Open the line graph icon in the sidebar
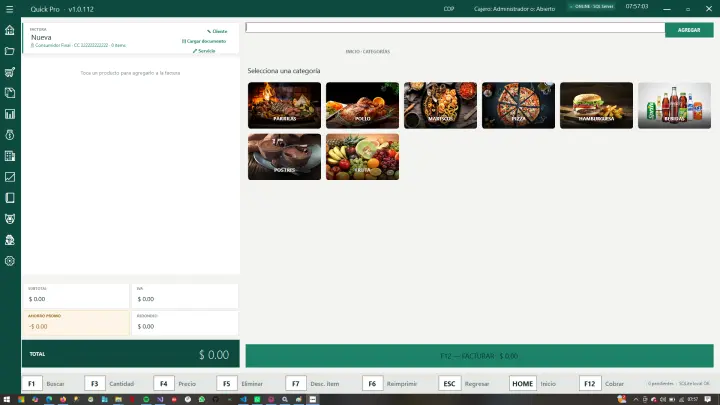This screenshot has width=720, height=405. coord(10,177)
